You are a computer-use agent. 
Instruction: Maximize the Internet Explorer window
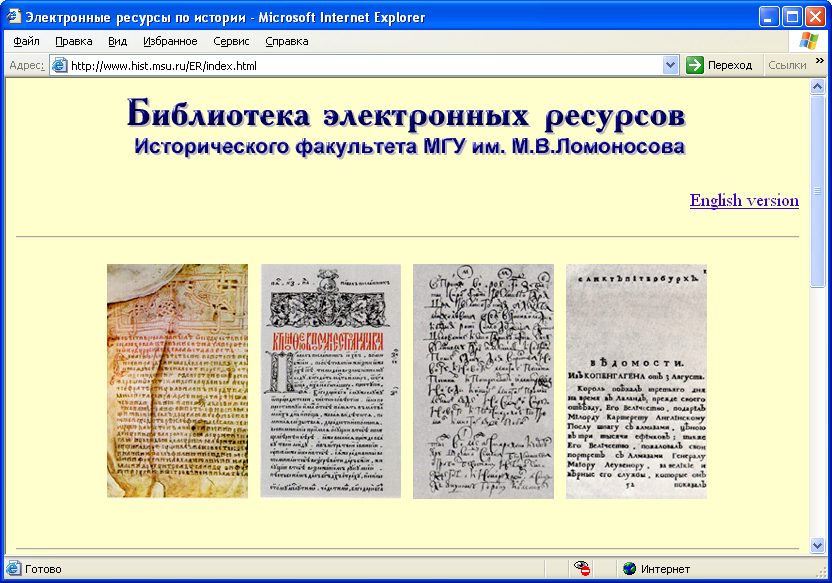click(792, 17)
